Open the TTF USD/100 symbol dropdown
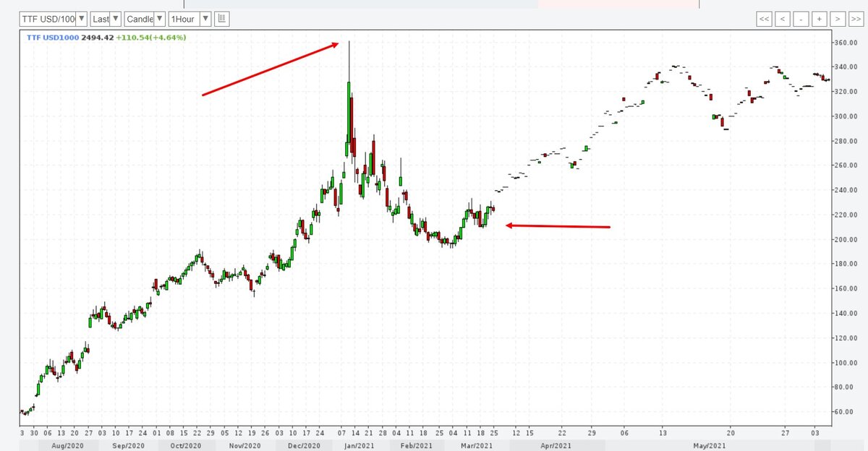 point(54,18)
